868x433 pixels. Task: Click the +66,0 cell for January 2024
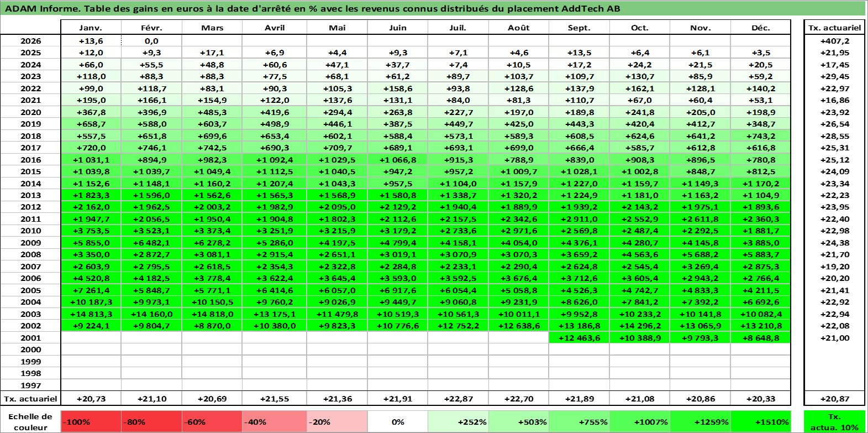click(x=91, y=65)
